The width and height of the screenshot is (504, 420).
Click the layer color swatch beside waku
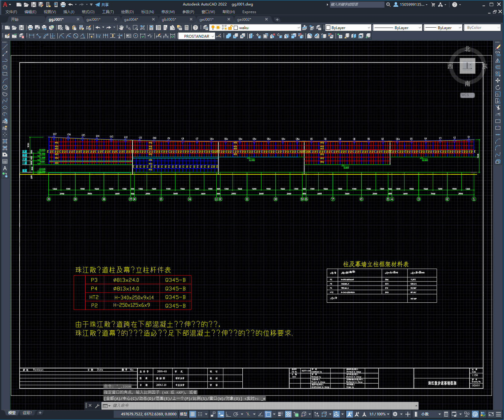[x=236, y=28]
